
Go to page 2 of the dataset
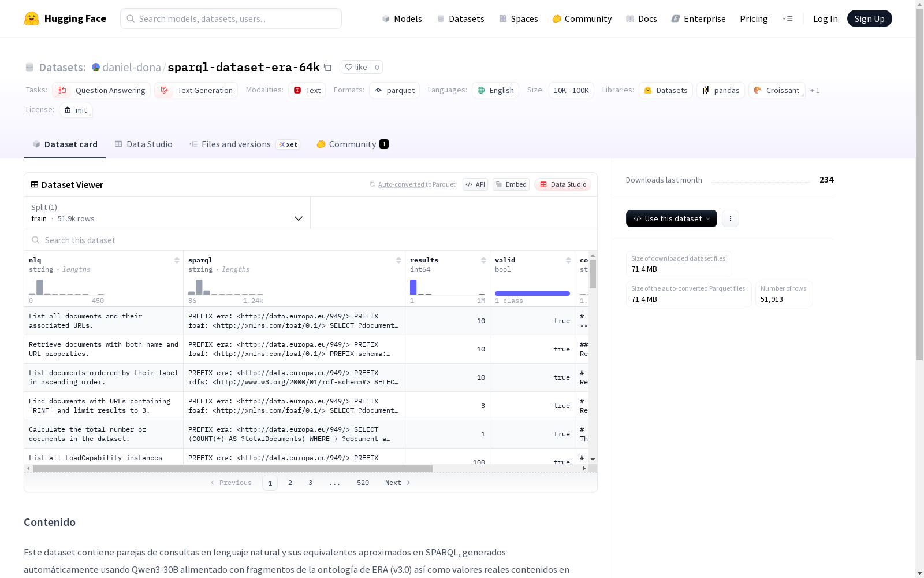pos(290,483)
